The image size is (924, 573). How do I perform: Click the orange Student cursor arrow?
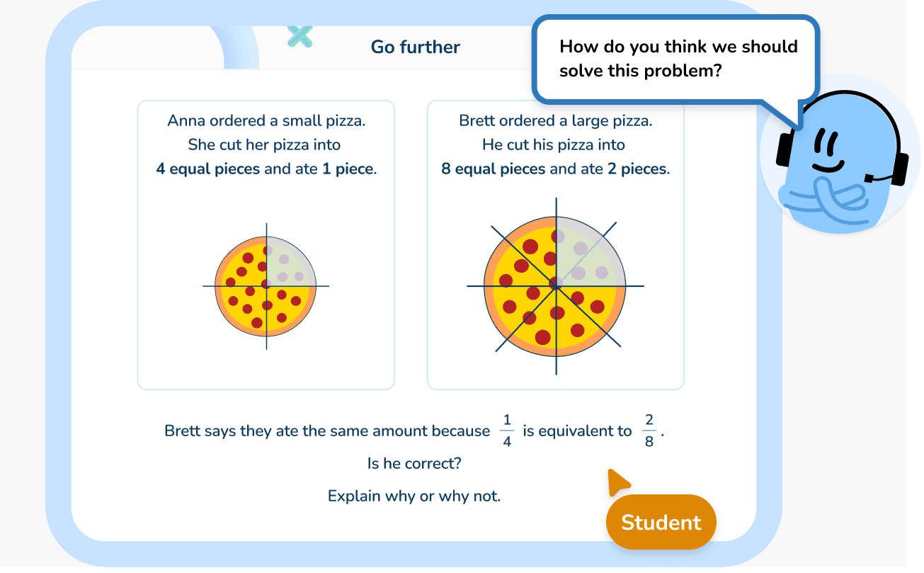[x=617, y=482]
